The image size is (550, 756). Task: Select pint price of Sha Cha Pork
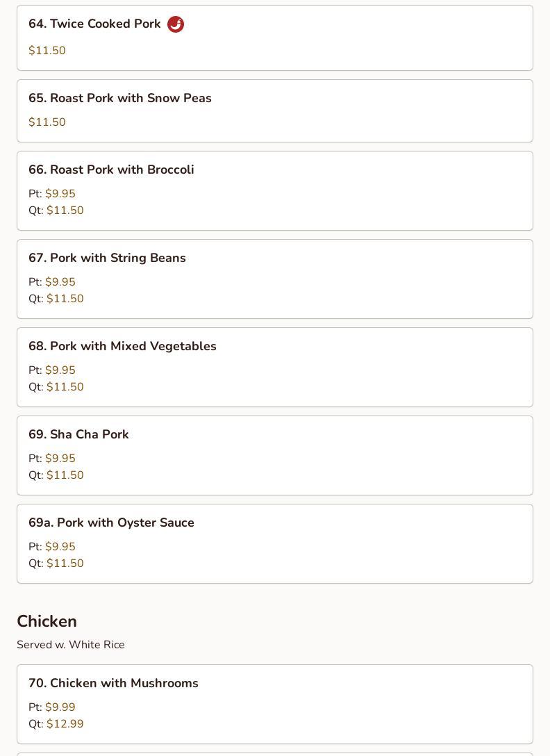[x=60, y=459]
